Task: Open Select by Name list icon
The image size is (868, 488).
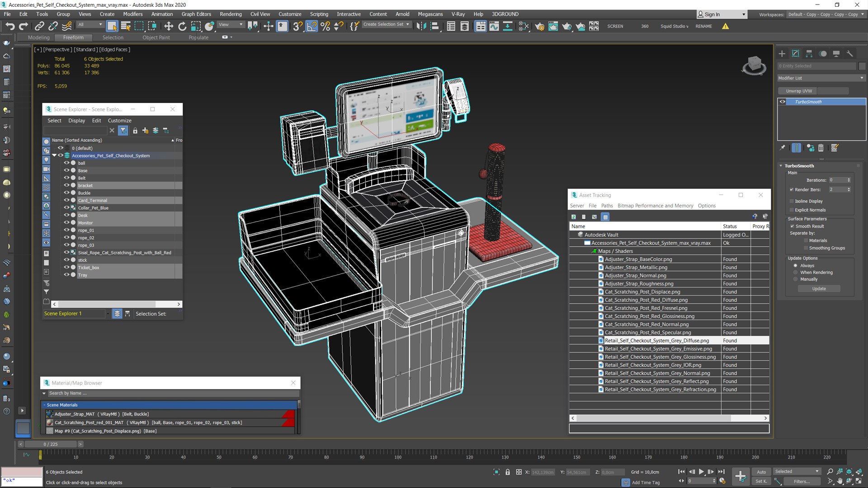Action: (x=126, y=26)
